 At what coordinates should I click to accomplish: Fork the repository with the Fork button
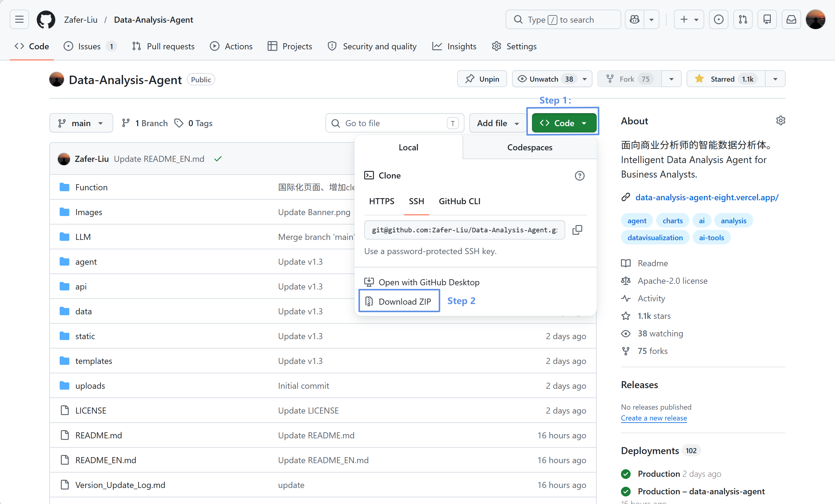[x=629, y=79]
